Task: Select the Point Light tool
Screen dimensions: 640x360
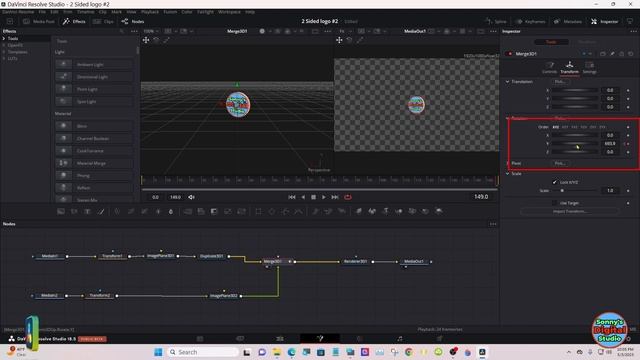Action: pyautogui.click(x=94, y=89)
